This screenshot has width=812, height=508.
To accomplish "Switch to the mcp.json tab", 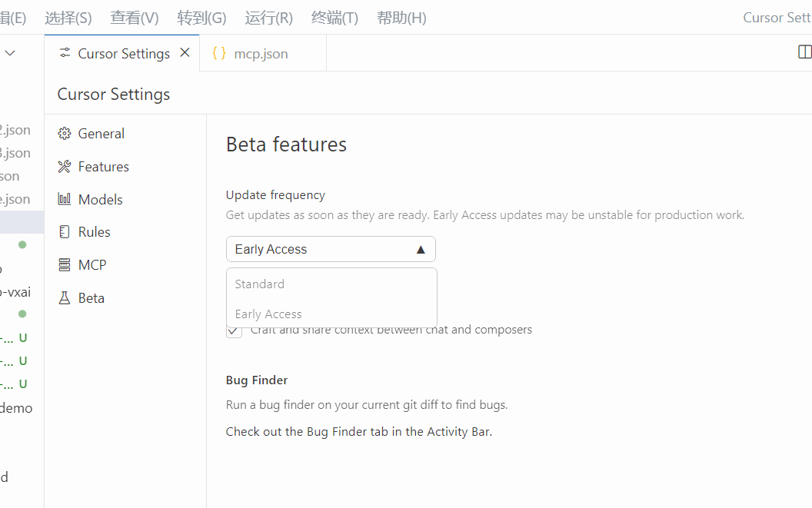I will [262, 53].
